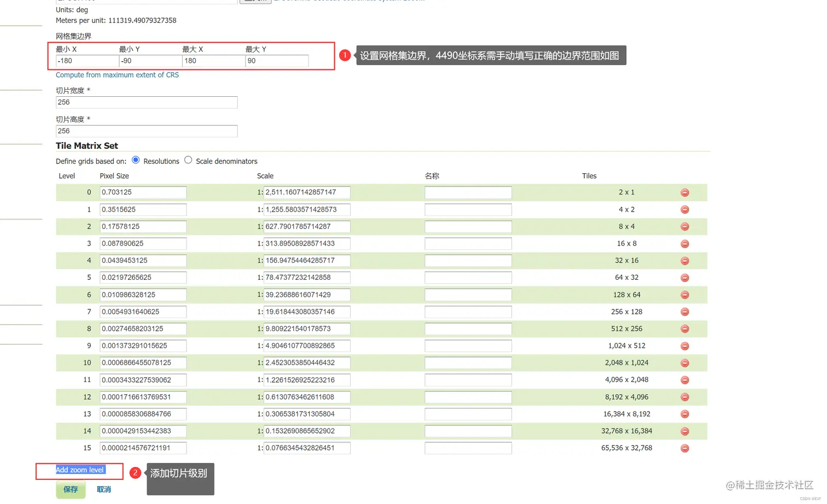Remove zoom level 13 row
This screenshot has width=827, height=504.
(684, 414)
